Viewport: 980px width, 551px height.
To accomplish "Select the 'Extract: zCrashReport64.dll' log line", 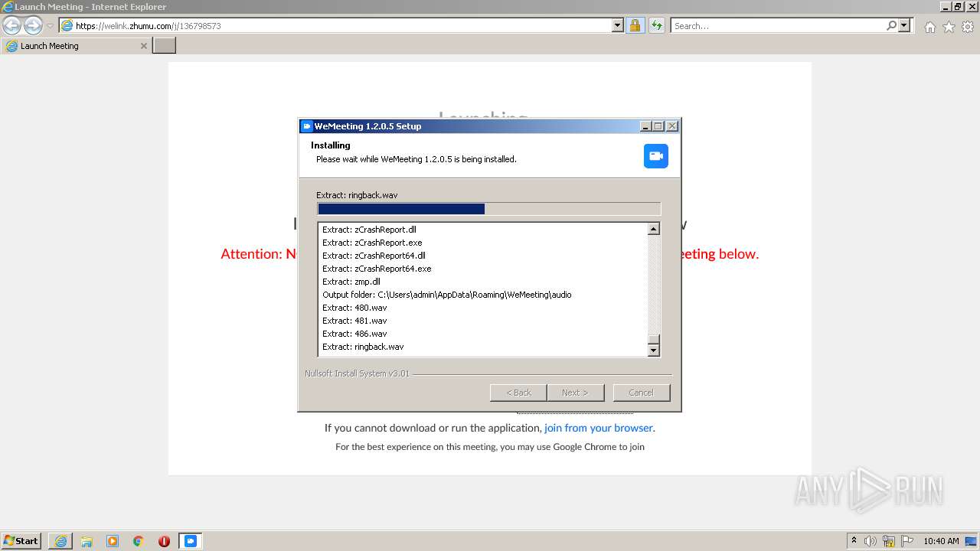I will click(374, 256).
